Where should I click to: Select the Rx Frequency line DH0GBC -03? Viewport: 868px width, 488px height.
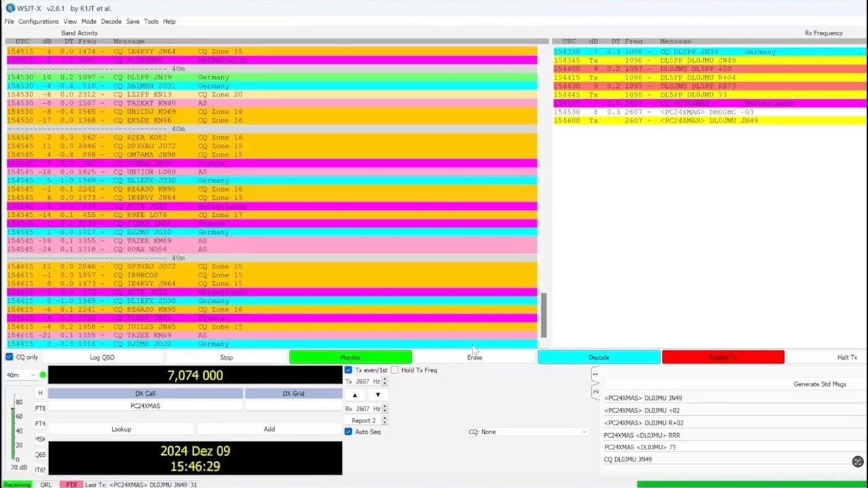point(709,112)
